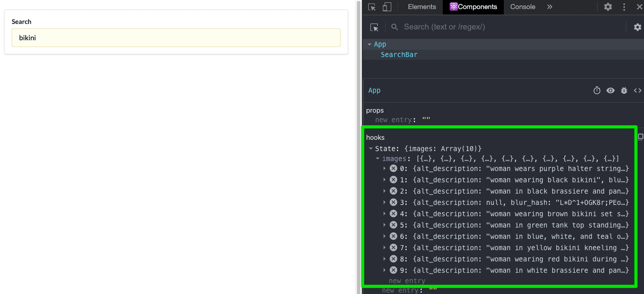
Task: View source with the angle brackets icon
Action: click(x=637, y=90)
